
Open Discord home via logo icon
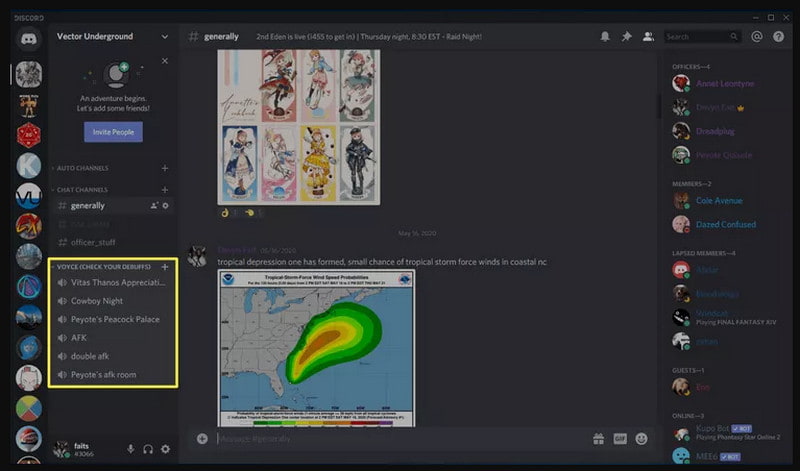29,39
